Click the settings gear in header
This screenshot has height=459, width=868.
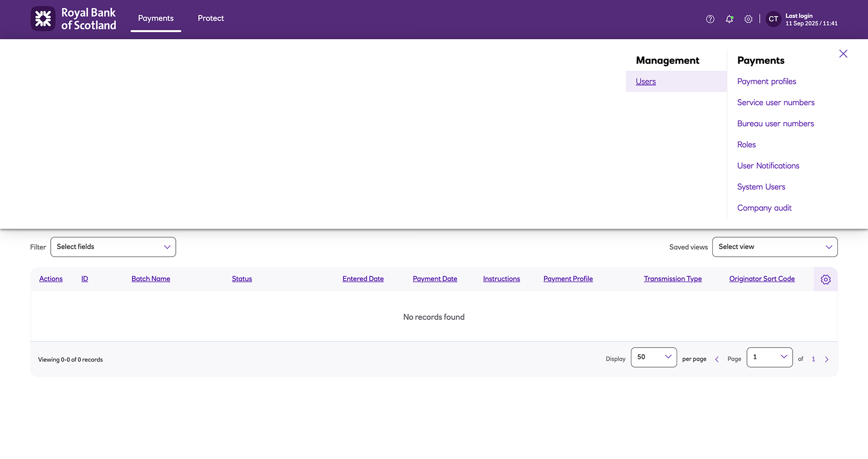[x=748, y=19]
